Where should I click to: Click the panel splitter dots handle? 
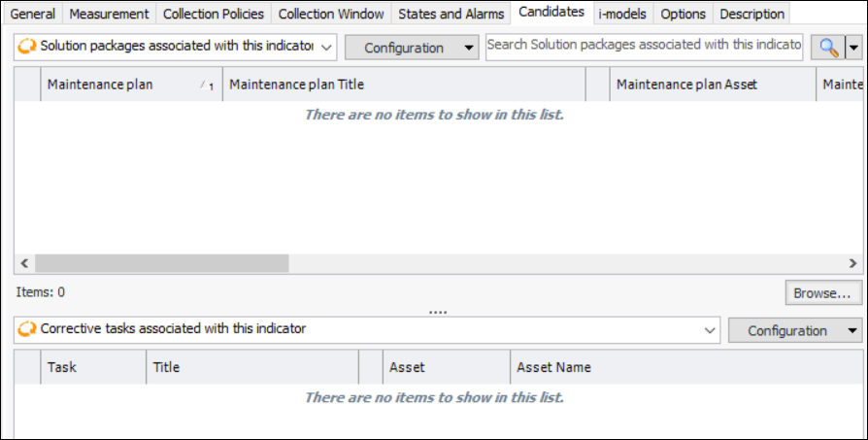pos(438,312)
